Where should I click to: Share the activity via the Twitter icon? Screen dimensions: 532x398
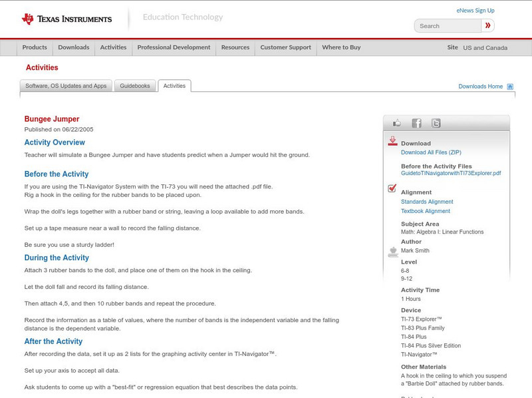click(x=436, y=123)
